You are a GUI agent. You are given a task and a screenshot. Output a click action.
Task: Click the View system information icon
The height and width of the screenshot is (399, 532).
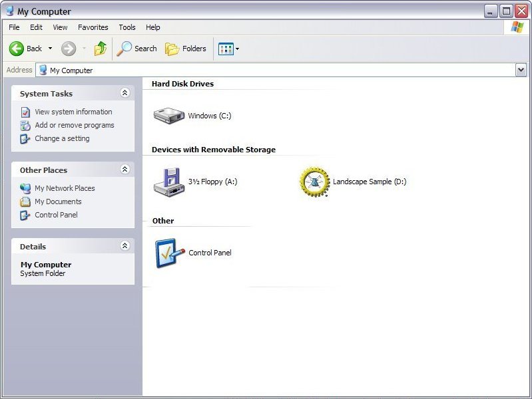pyautogui.click(x=25, y=112)
